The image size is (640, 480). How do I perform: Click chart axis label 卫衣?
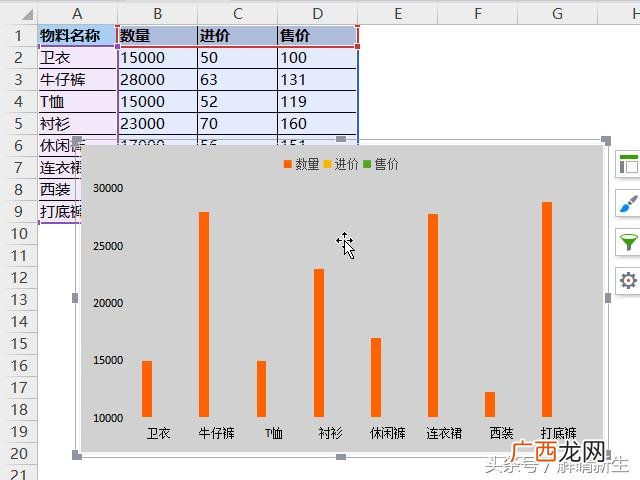pos(158,433)
